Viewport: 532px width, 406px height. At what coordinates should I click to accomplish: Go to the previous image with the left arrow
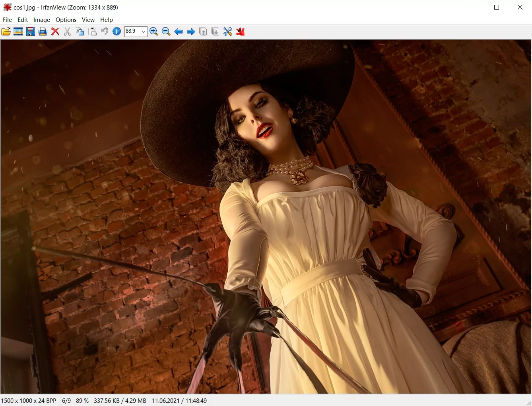click(179, 31)
